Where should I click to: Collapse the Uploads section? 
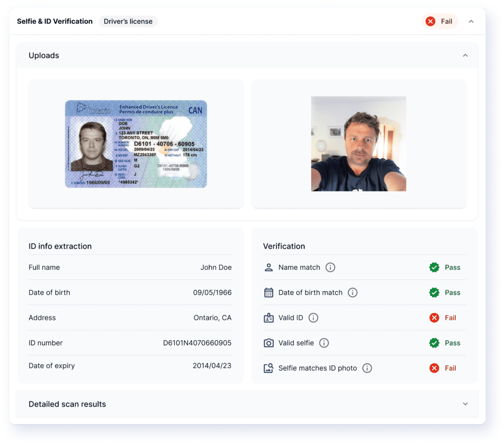click(465, 56)
